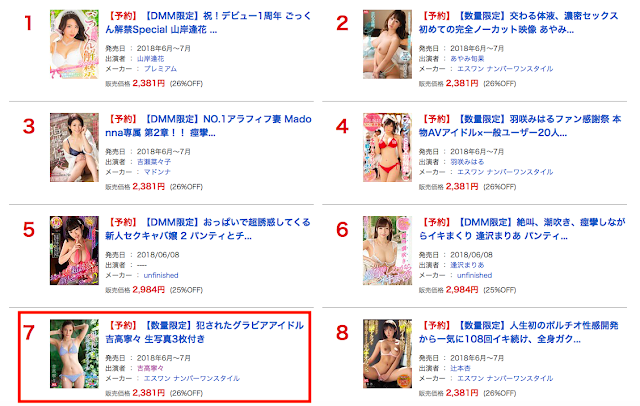This screenshot has height=406, width=640.
Task: Open the rank 7 highlighted product thumbnail
Action: [74, 354]
